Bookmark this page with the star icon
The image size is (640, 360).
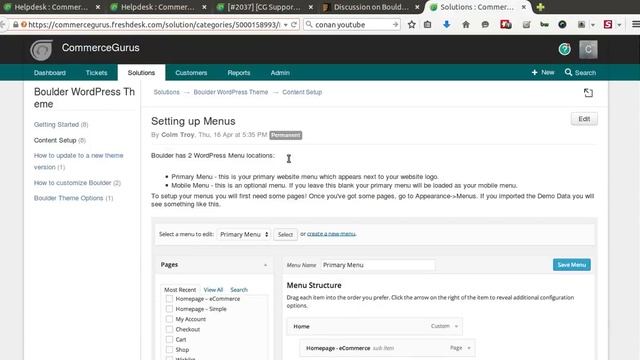point(411,24)
